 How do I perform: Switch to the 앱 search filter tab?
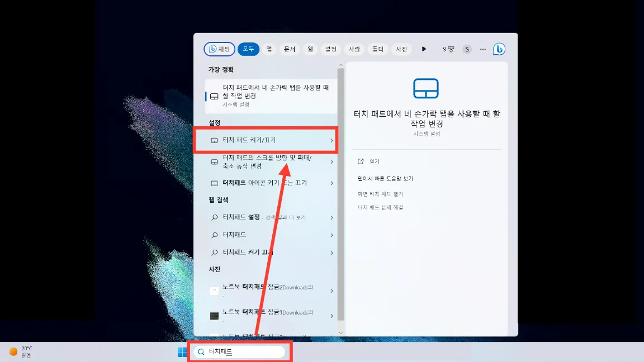[x=269, y=49]
